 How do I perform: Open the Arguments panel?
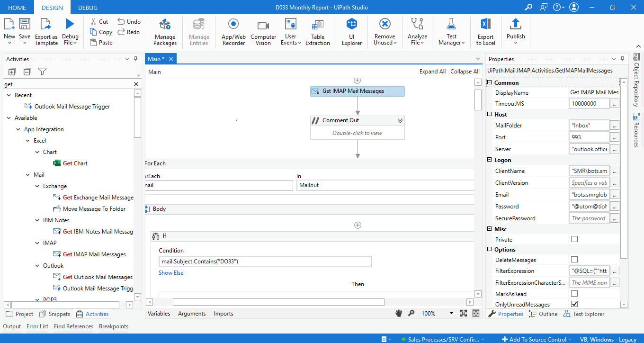[x=192, y=314]
